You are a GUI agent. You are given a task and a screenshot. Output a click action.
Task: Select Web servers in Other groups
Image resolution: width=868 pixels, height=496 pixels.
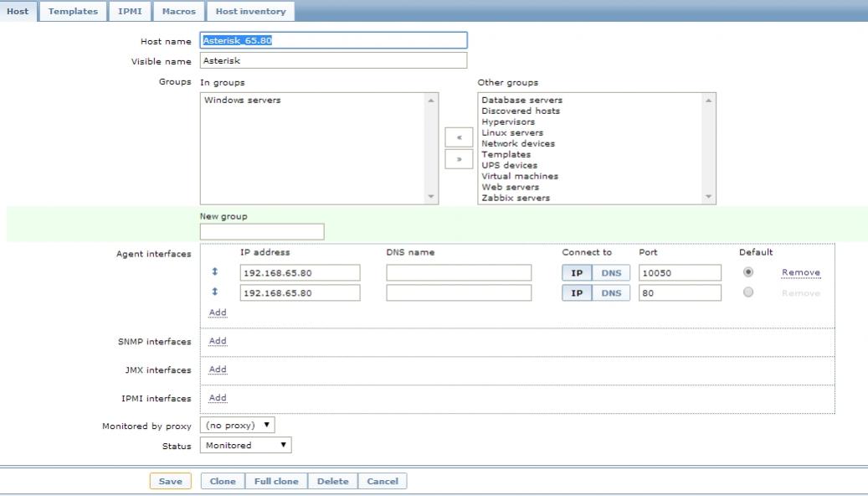pos(510,188)
